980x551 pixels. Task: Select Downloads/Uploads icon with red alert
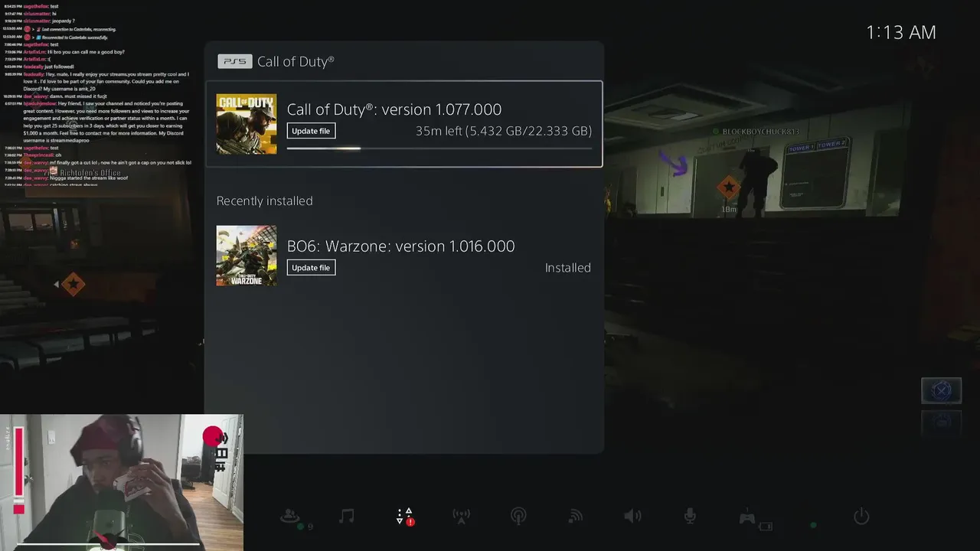pos(404,517)
